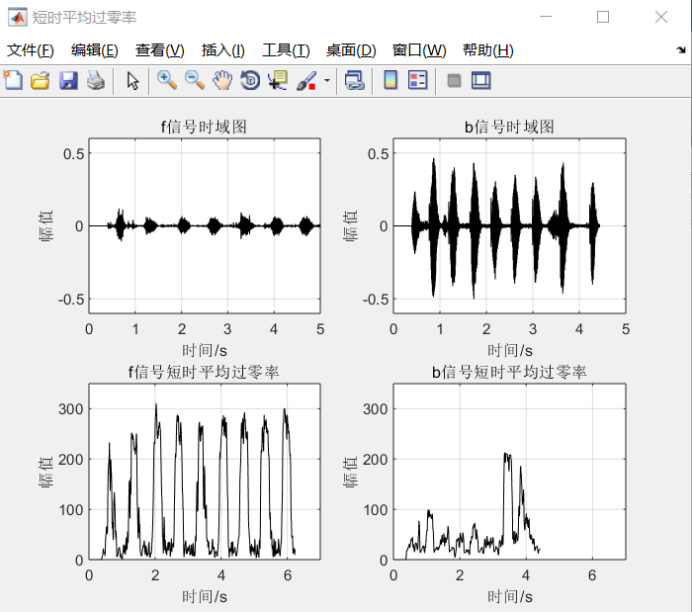Click inside the f signal time-domain plot

[205, 226]
